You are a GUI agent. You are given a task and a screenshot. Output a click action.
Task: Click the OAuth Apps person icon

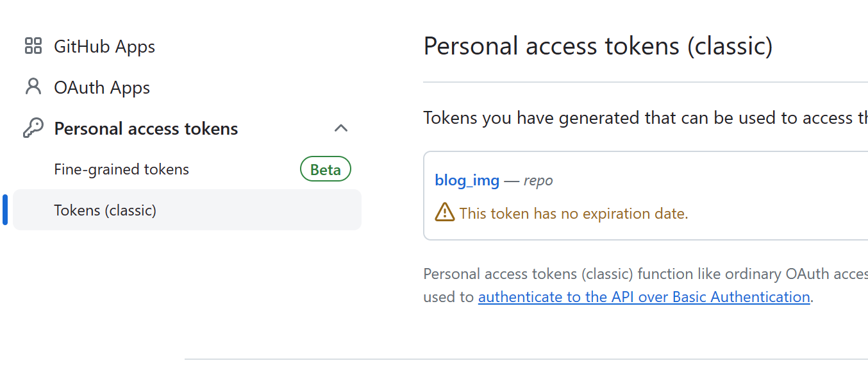click(33, 87)
